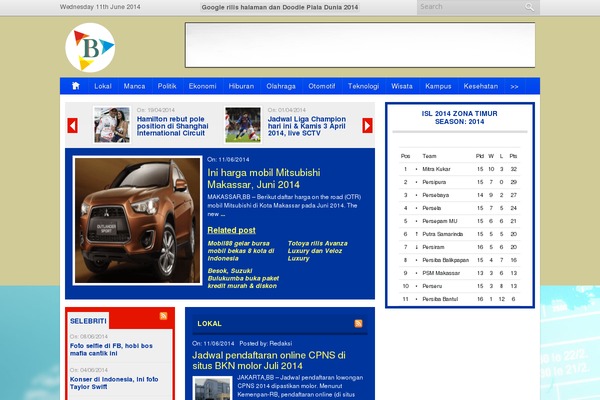The image size is (600, 400).
Task: Open Mobil88 gelar bursa mobil bekas link
Action: pos(241,251)
